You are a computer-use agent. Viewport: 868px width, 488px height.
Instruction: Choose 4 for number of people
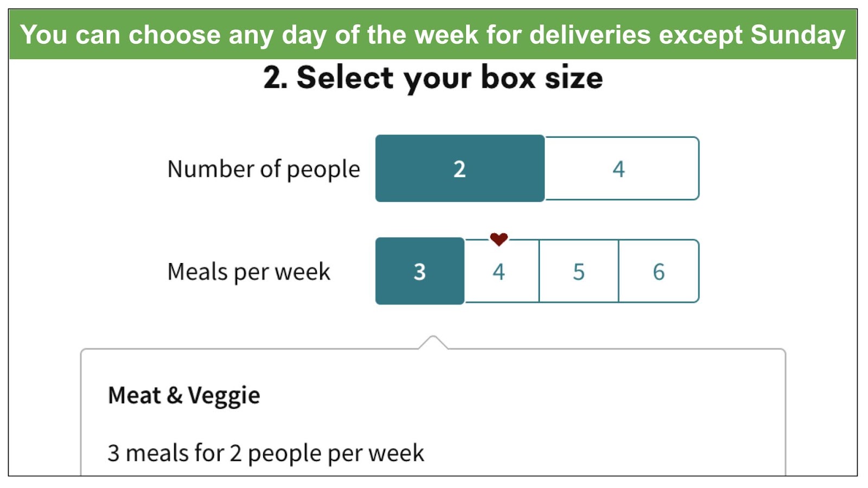[622, 169]
